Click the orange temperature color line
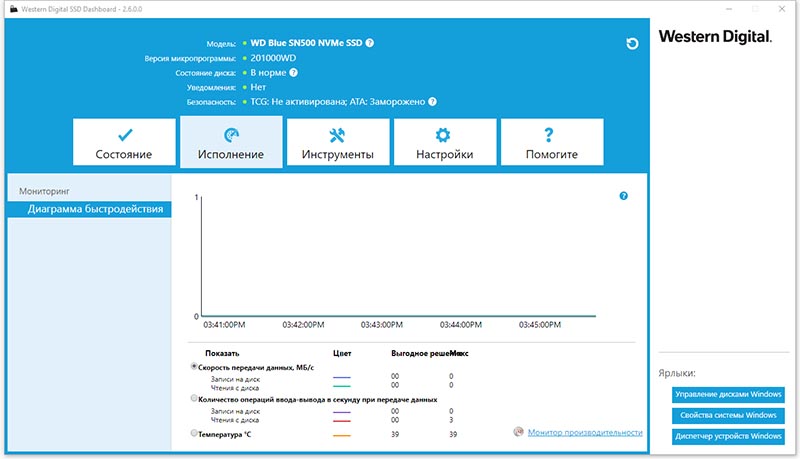Image resolution: width=800 pixels, height=459 pixels. (342, 436)
